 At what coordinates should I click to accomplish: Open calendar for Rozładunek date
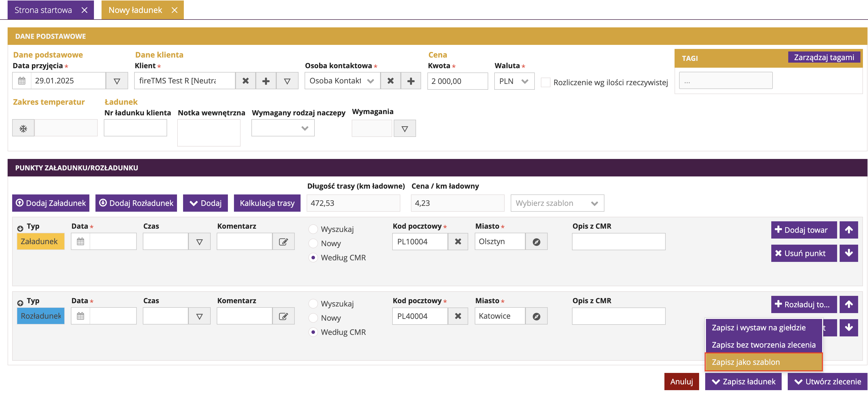(81, 316)
